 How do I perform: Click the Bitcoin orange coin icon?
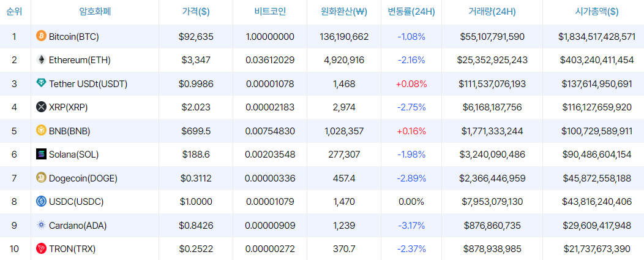pyautogui.click(x=41, y=36)
